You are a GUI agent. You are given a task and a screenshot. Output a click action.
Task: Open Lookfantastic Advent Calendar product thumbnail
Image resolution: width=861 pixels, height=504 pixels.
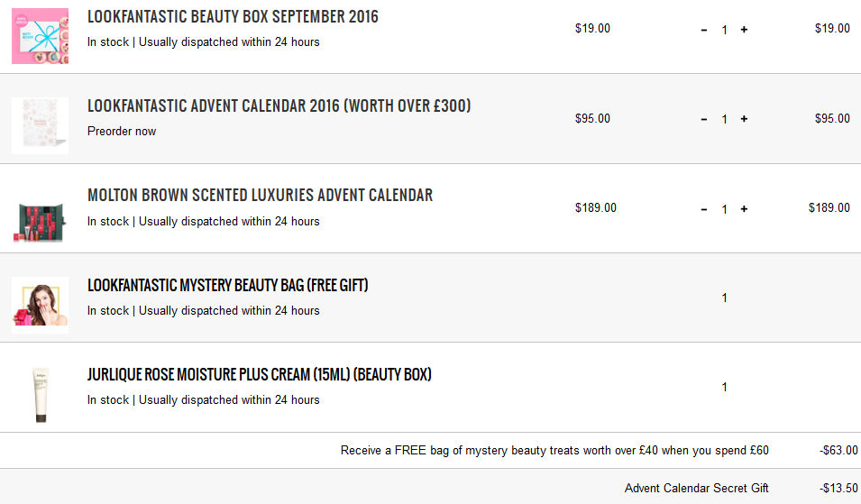tap(40, 124)
